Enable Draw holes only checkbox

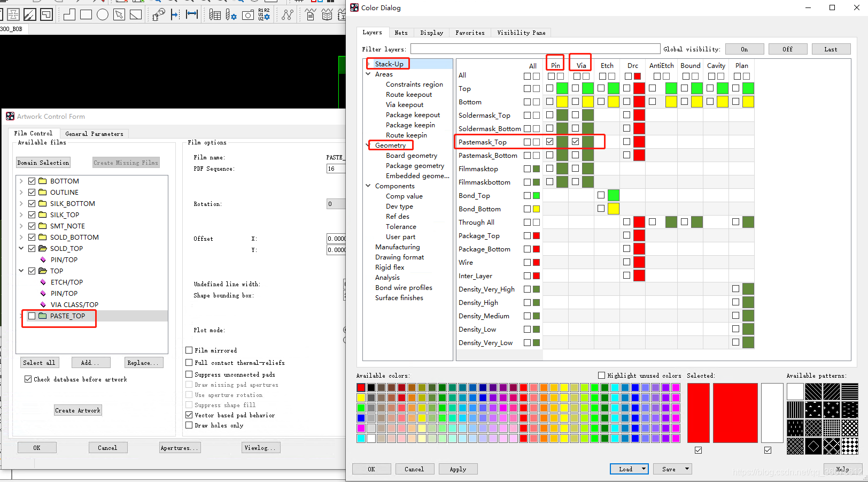189,425
